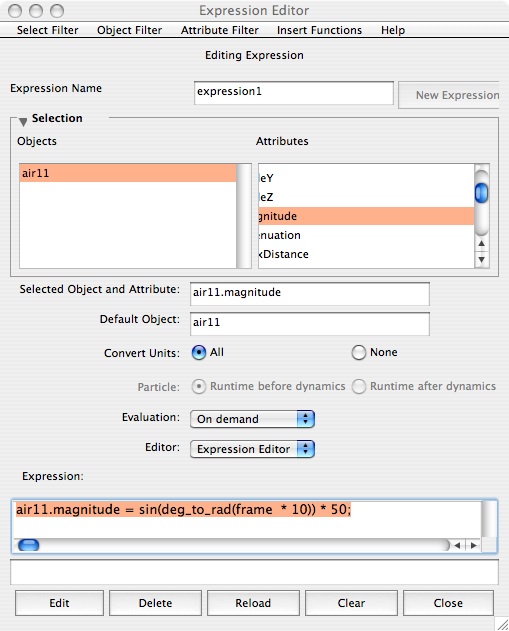Open the Attribute Filter menu

(x=220, y=30)
